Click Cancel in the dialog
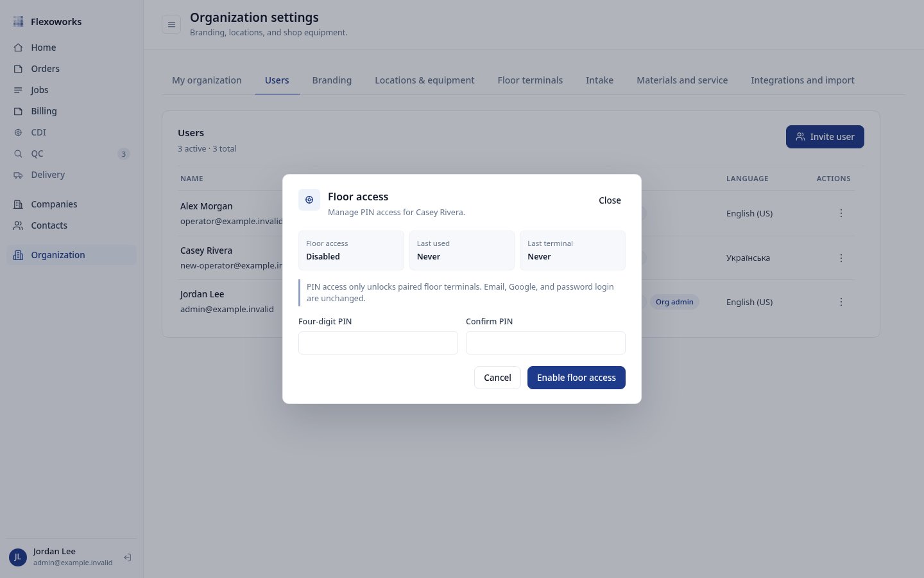Viewport: 924px width, 578px height. pyautogui.click(x=497, y=378)
